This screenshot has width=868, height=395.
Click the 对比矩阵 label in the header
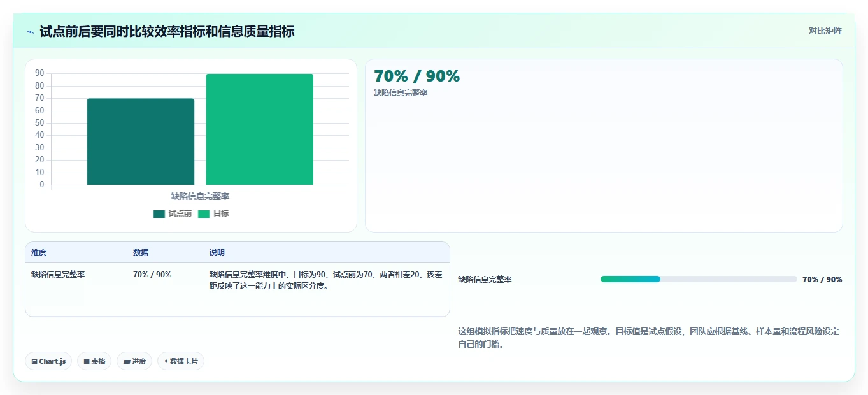(825, 31)
